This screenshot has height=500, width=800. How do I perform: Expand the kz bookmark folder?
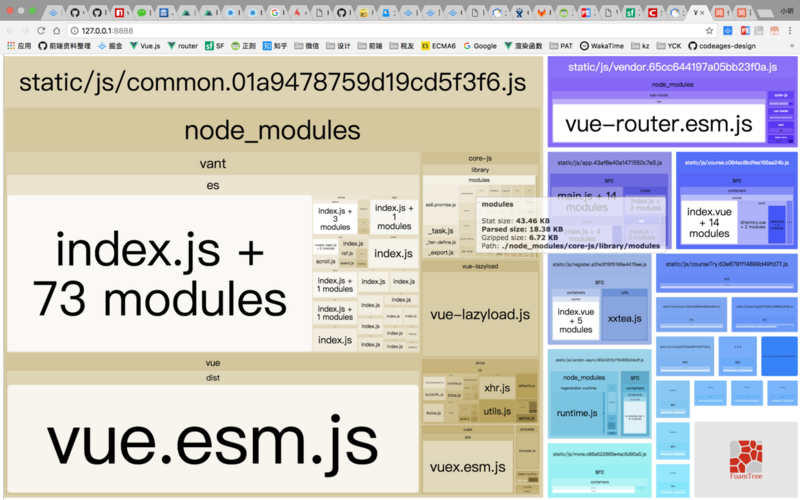pos(640,46)
